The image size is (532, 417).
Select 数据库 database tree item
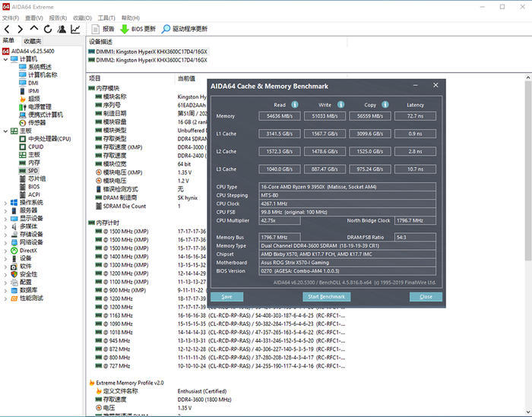(29, 290)
